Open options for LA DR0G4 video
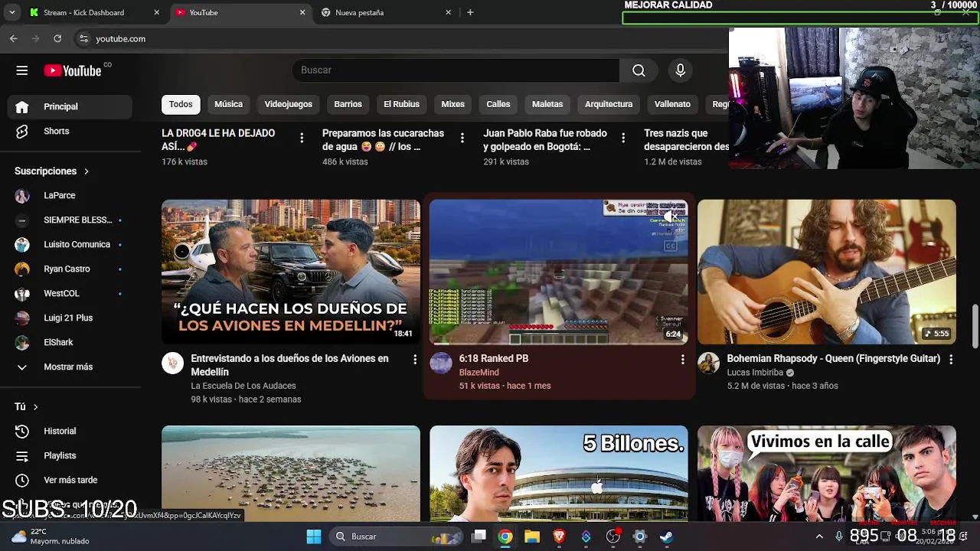The height and width of the screenshot is (551, 980). tap(302, 138)
